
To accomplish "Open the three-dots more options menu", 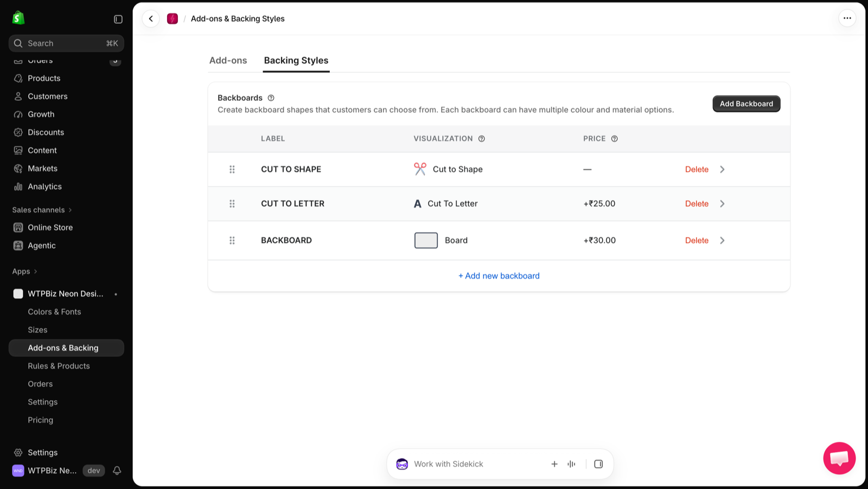I will point(847,18).
